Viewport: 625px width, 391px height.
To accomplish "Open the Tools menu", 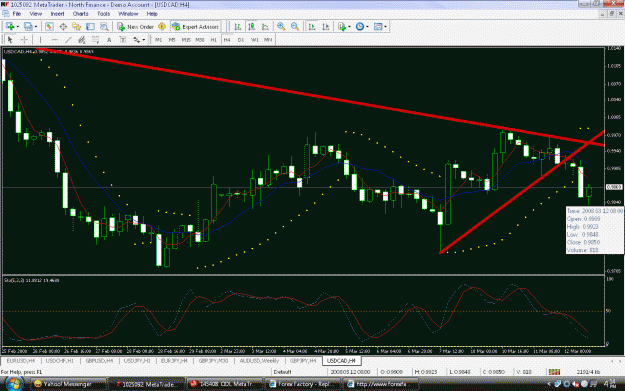I will (x=104, y=14).
